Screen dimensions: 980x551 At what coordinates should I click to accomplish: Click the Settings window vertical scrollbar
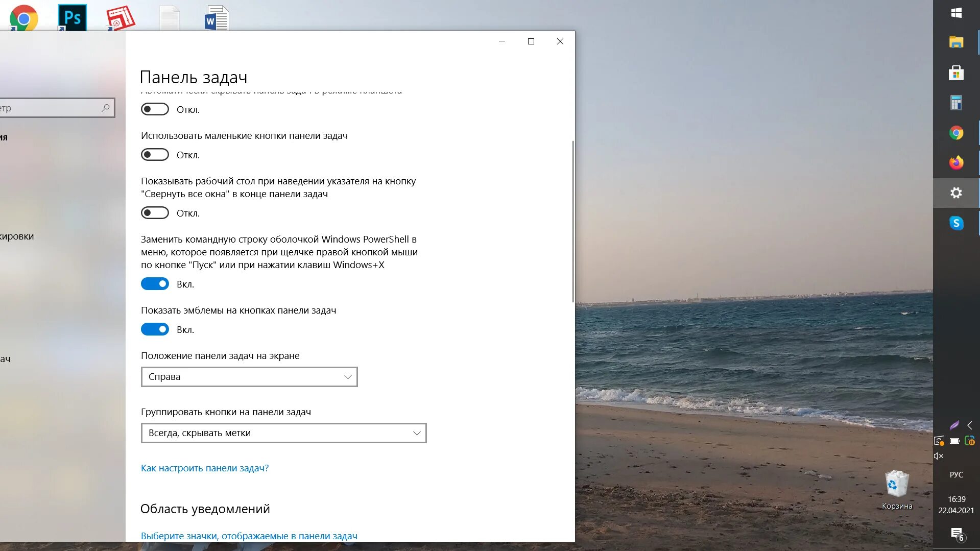coord(573,221)
